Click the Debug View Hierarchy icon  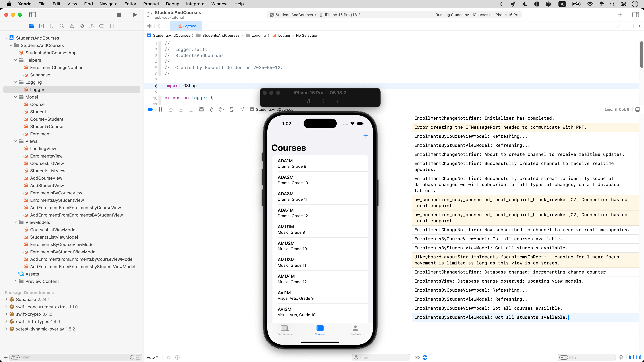click(x=211, y=109)
